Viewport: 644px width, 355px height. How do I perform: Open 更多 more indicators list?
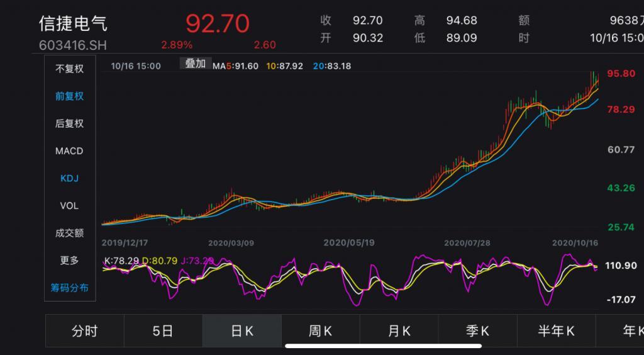pos(69,261)
